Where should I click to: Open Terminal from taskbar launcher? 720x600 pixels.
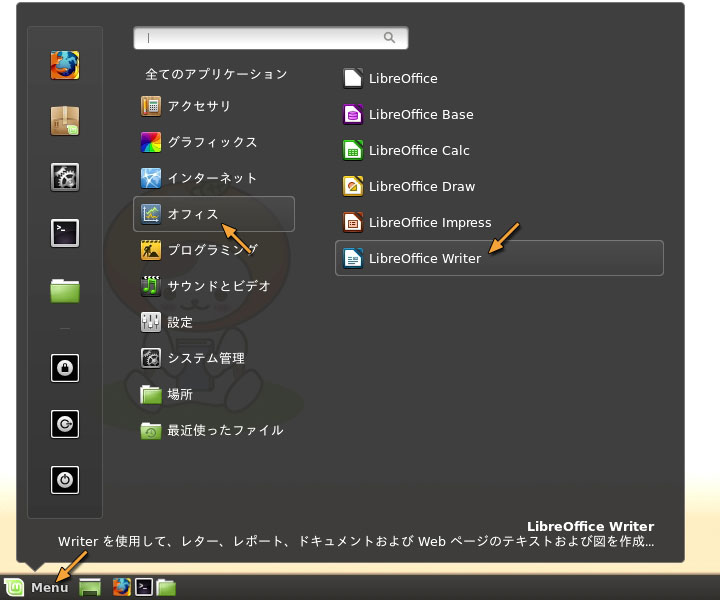tap(144, 587)
